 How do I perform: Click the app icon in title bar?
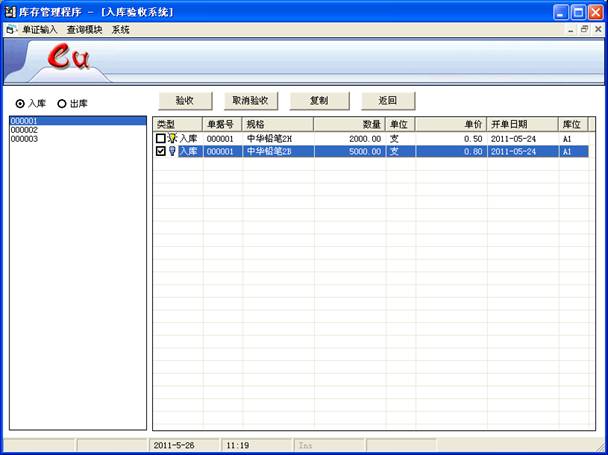pos(10,12)
